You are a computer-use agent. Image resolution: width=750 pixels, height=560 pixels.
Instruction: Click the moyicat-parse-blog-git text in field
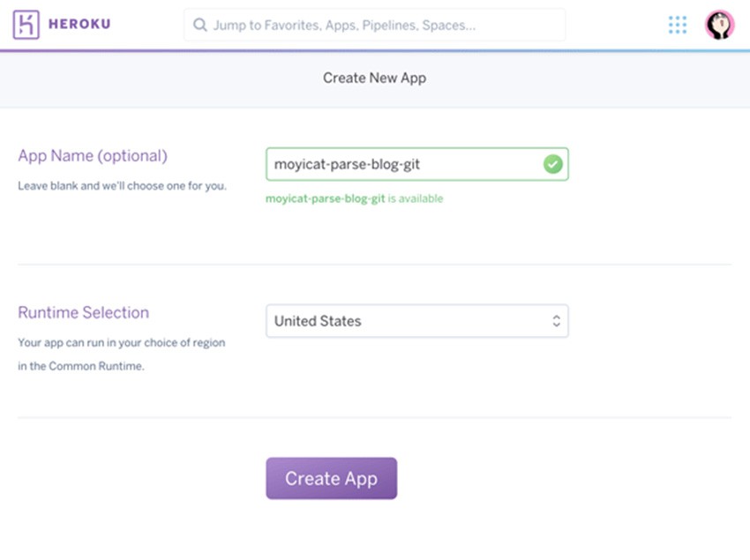[347, 165]
